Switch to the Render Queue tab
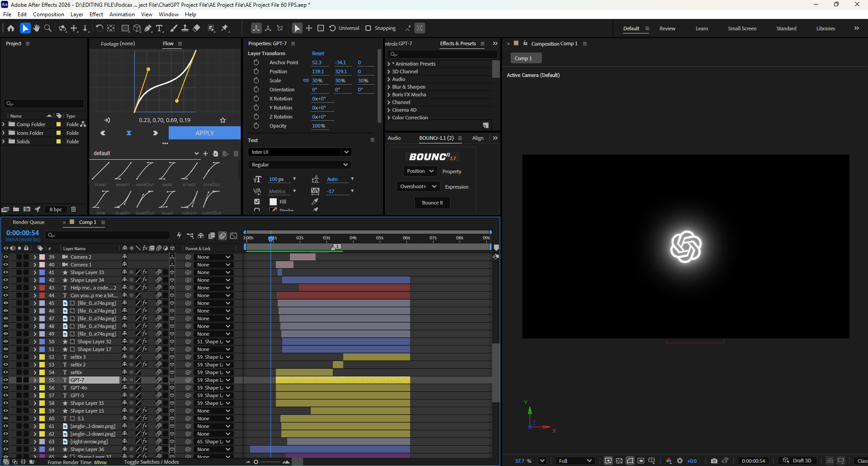This screenshot has width=868, height=466. tap(28, 222)
